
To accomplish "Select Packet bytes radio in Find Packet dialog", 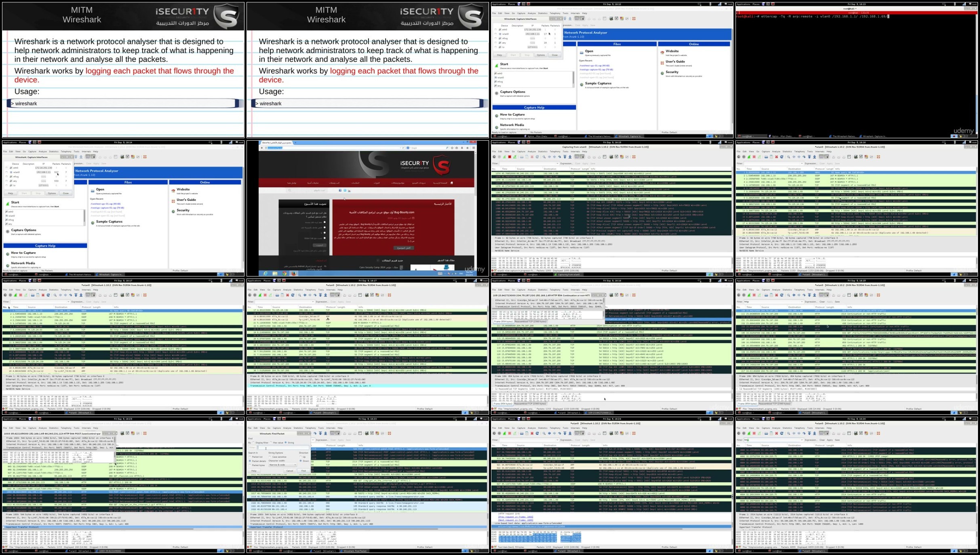I will [x=251, y=465].
